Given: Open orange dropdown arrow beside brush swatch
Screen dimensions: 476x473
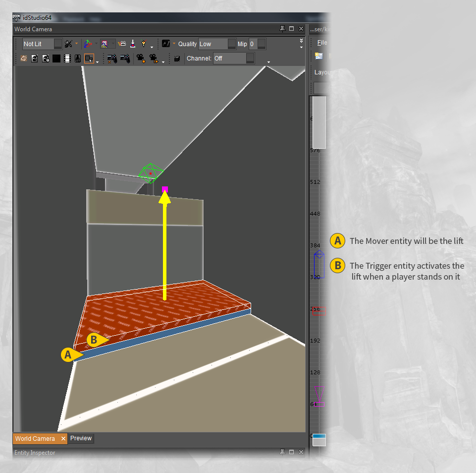Looking at the screenshot, I should pyautogui.click(x=174, y=44).
